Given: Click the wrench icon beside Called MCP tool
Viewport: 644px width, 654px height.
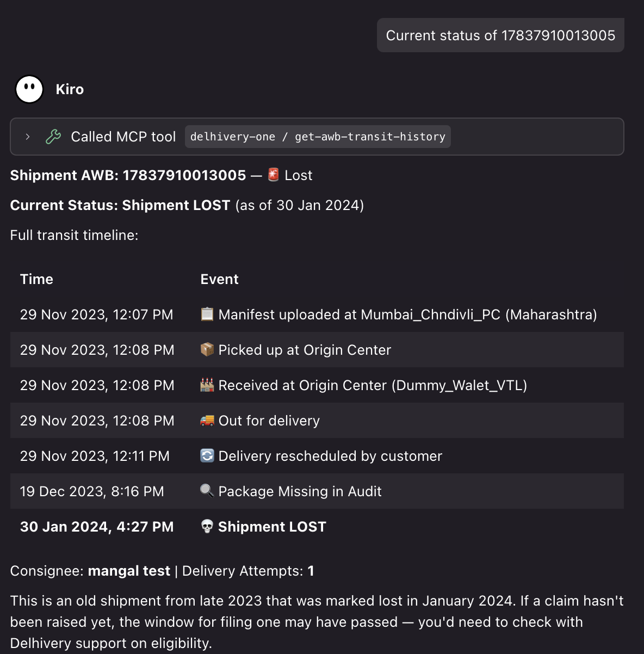Looking at the screenshot, I should [x=53, y=137].
